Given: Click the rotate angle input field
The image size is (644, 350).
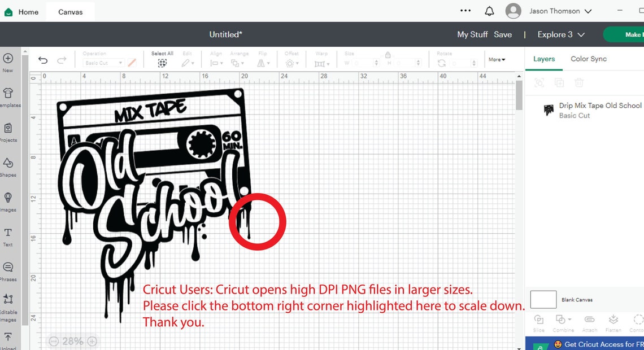Looking at the screenshot, I should pyautogui.click(x=460, y=63).
